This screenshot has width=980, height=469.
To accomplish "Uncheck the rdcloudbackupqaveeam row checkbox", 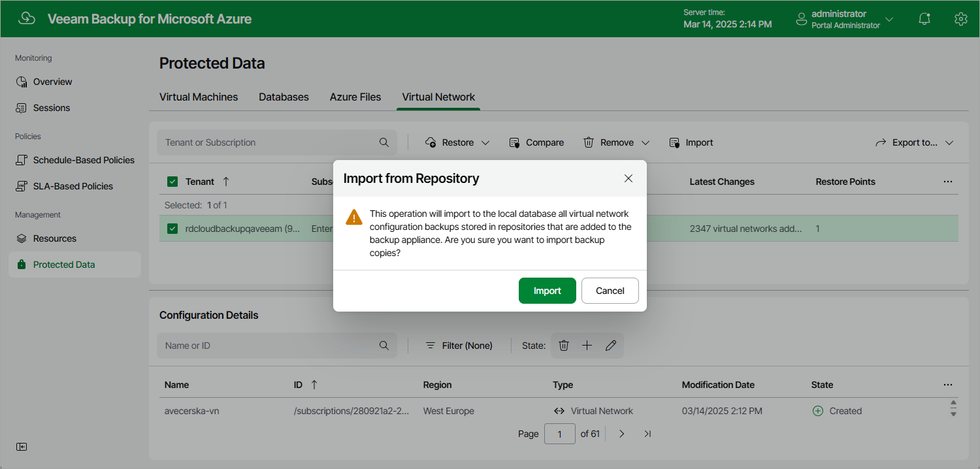I will (172, 229).
